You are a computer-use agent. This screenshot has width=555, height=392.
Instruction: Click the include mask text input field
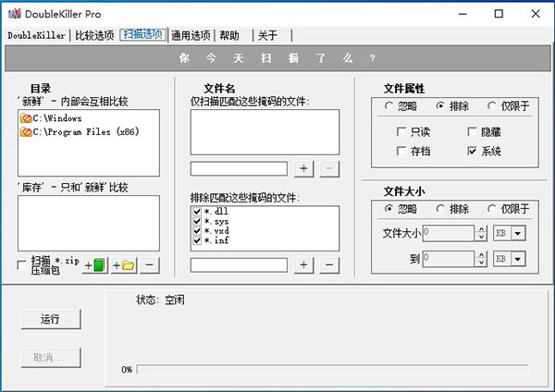tap(239, 168)
